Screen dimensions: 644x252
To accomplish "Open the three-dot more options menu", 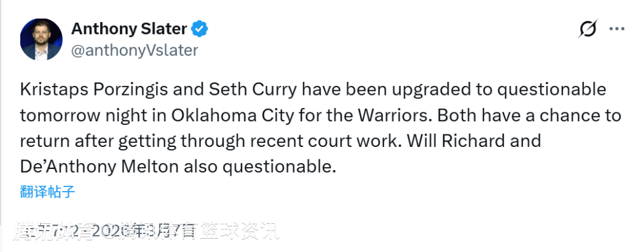I will [617, 29].
